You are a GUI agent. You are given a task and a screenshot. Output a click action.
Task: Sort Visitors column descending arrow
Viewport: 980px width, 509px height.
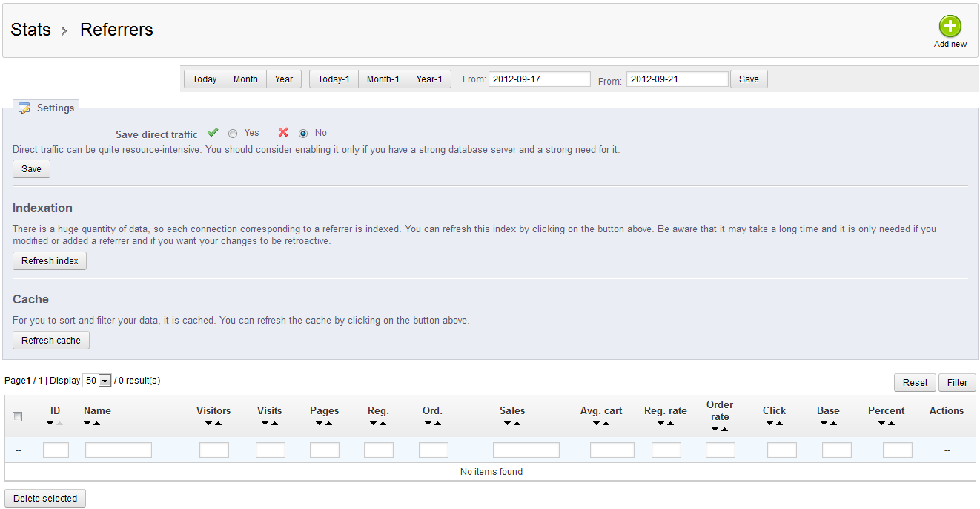coord(209,424)
